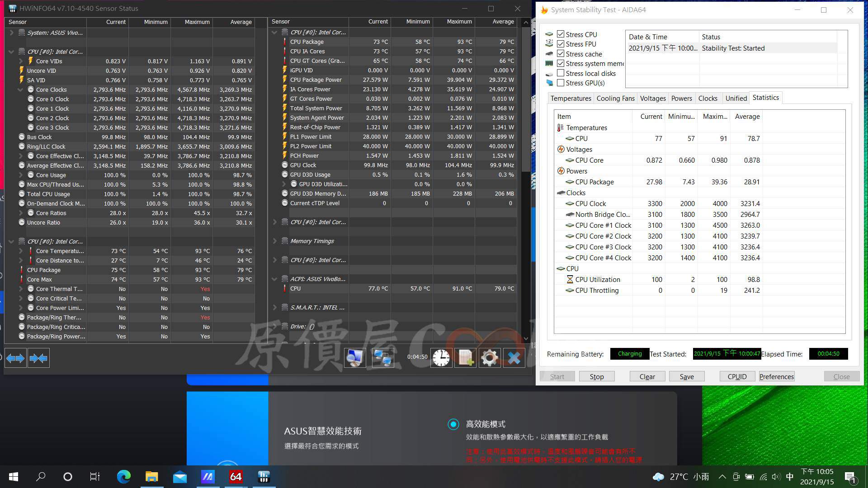The width and height of the screenshot is (868, 488).
Task: Switch to Unified tab
Action: coord(736,98)
